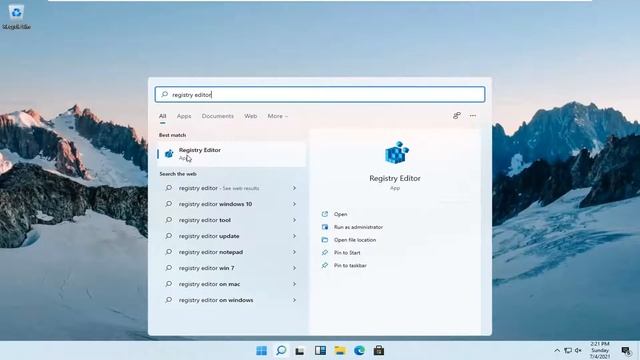640x360 pixels.
Task: Expand 'registry editor update' chevron
Action: point(294,236)
